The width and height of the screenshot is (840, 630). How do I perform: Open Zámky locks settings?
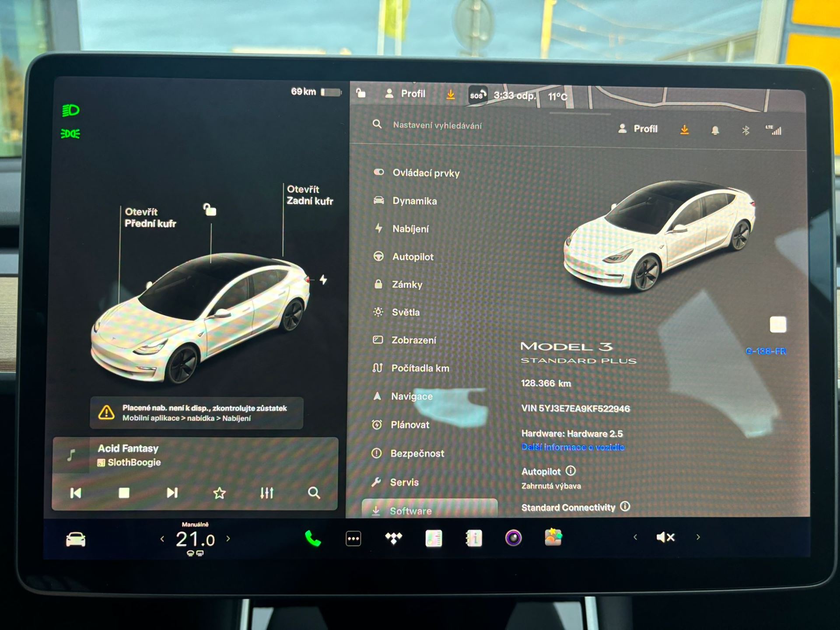click(x=398, y=284)
